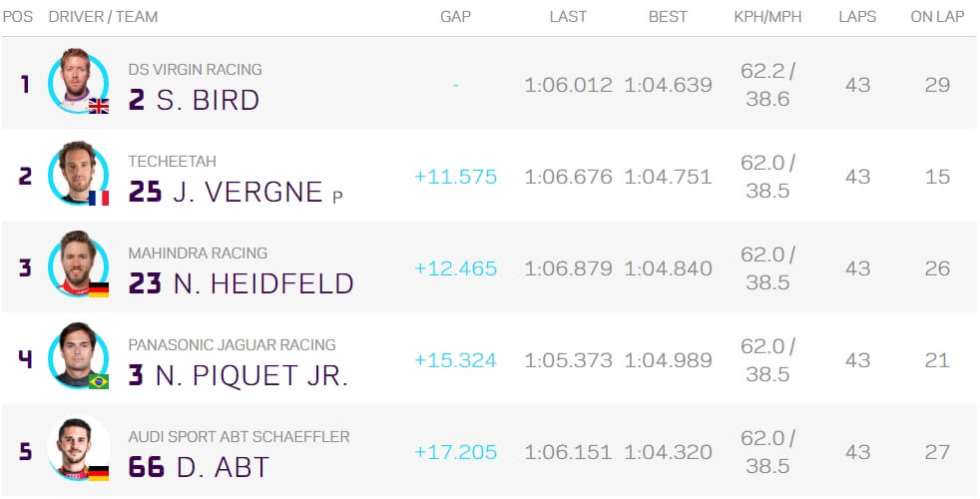Click S. Bird's driver portrait
The height and width of the screenshot is (499, 980).
click(x=78, y=81)
